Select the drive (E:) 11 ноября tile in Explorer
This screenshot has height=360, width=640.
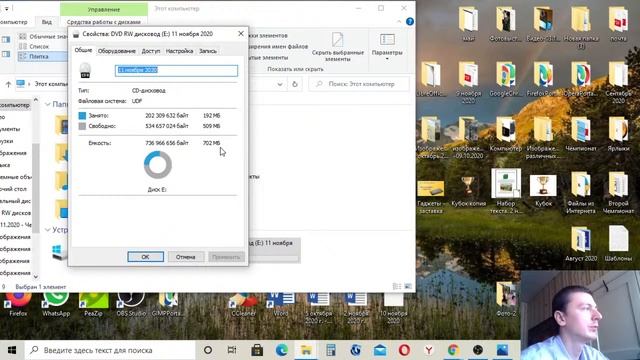tap(274, 250)
